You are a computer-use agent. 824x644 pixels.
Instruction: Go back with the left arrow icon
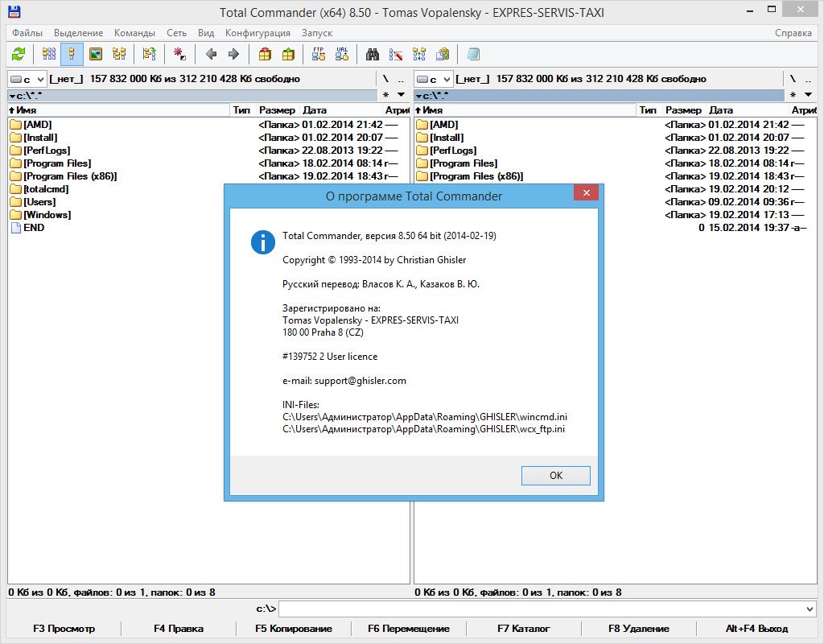(x=212, y=54)
